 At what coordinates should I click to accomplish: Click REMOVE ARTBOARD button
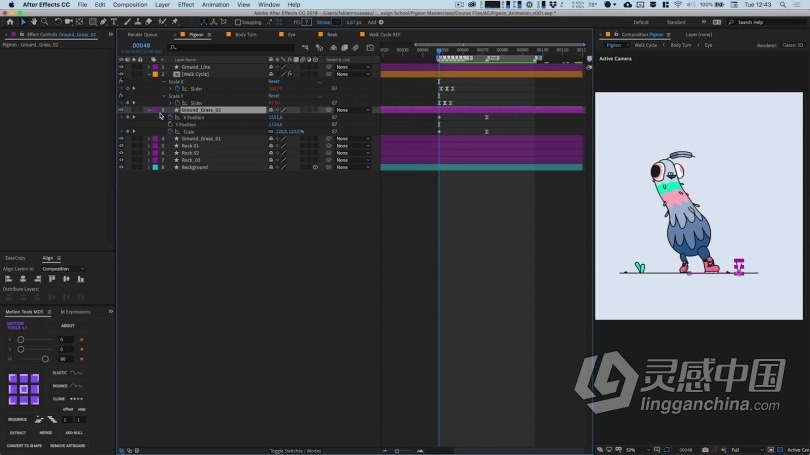68,446
